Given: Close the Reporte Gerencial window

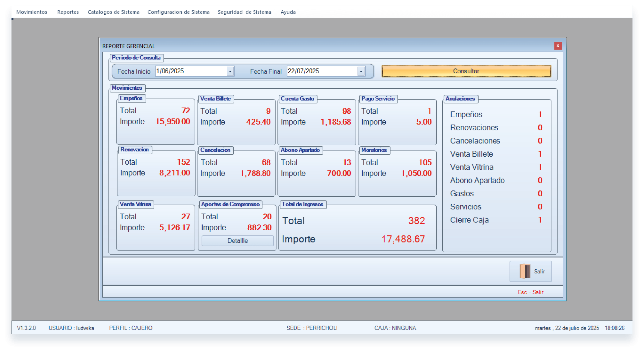Looking at the screenshot, I should pos(558,46).
